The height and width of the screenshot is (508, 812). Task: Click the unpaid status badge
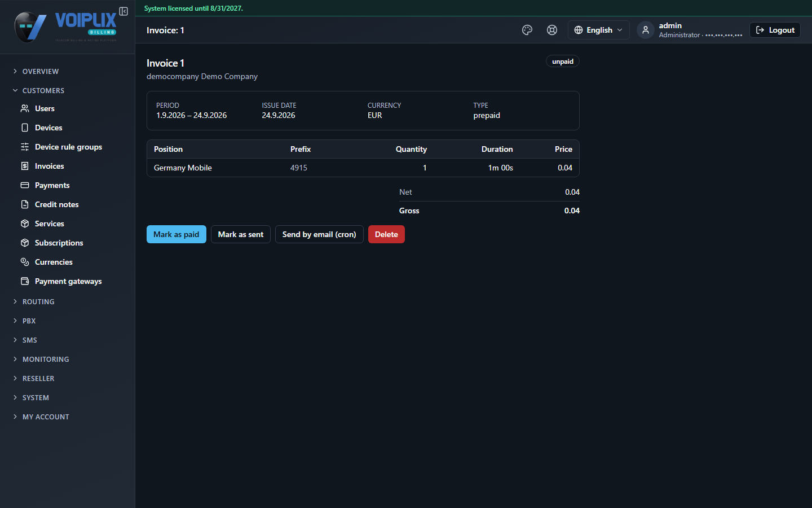coord(563,62)
